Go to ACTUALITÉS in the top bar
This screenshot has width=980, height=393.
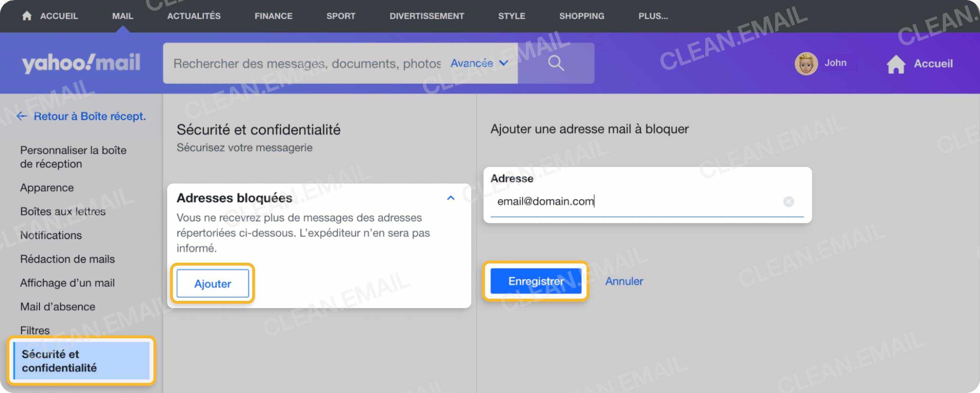point(193,16)
